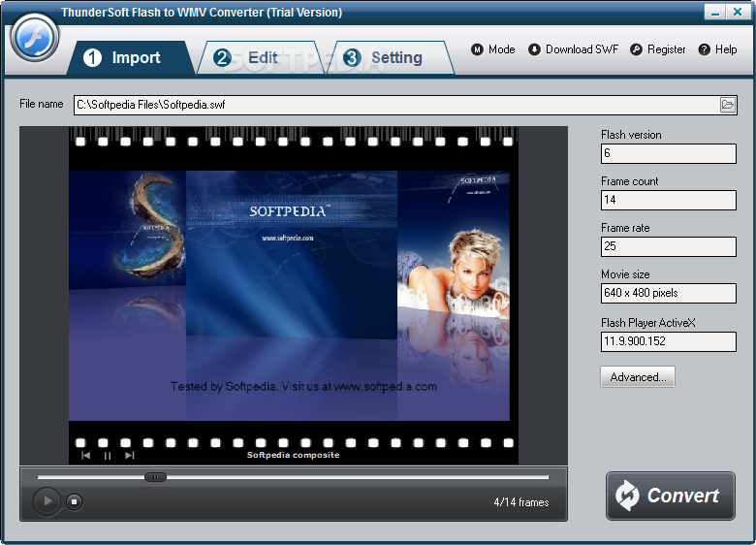Image resolution: width=756 pixels, height=545 pixels.
Task: Click the Flash Player ActiveX version field
Action: coord(668,341)
